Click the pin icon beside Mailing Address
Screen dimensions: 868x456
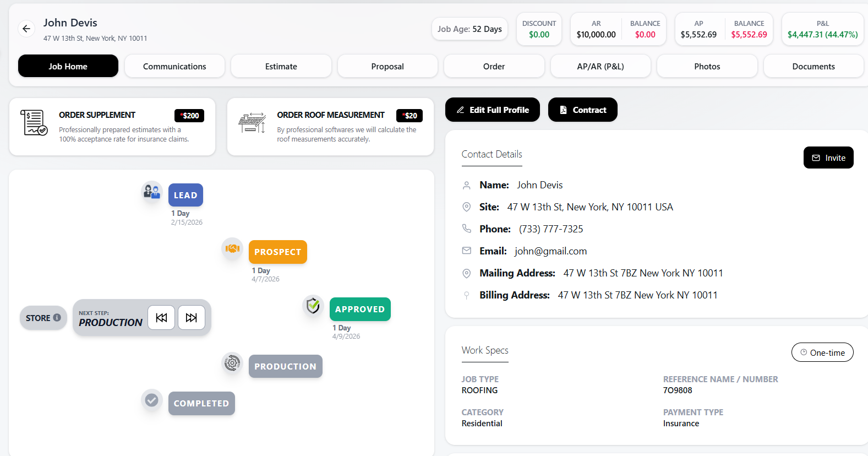pos(467,273)
